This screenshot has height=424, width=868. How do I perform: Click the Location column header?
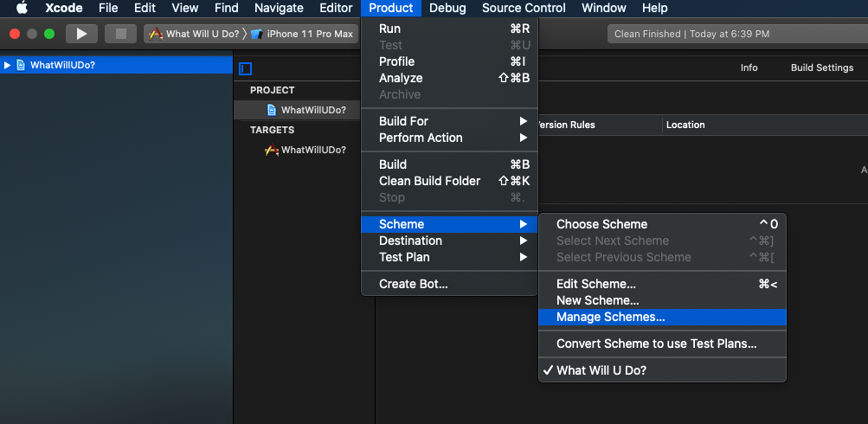pyautogui.click(x=685, y=125)
